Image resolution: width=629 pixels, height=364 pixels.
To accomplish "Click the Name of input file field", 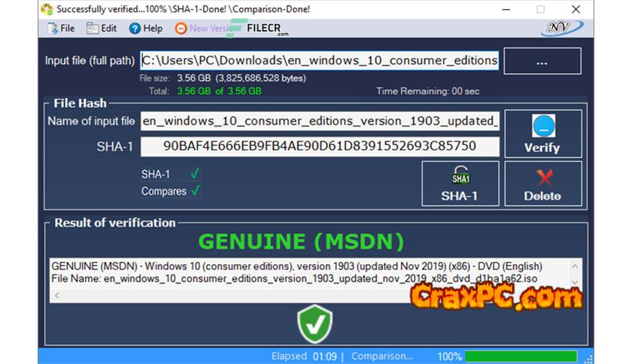I will pos(319,121).
